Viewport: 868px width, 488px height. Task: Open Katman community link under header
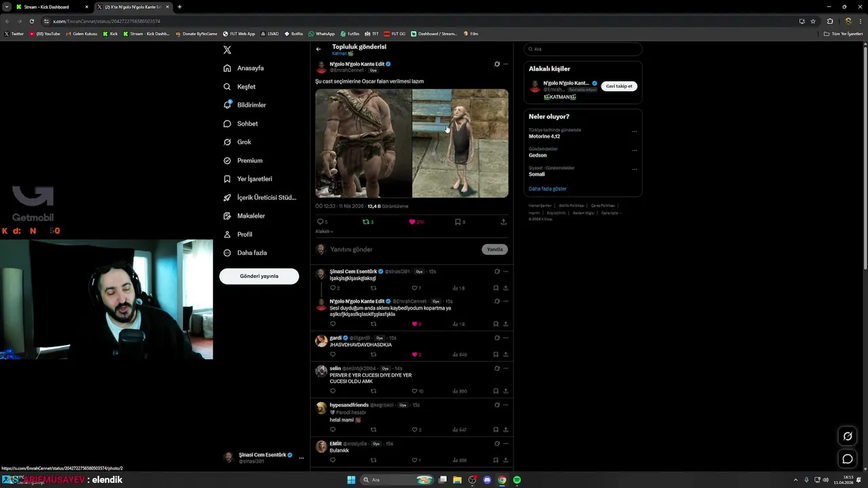(342, 54)
